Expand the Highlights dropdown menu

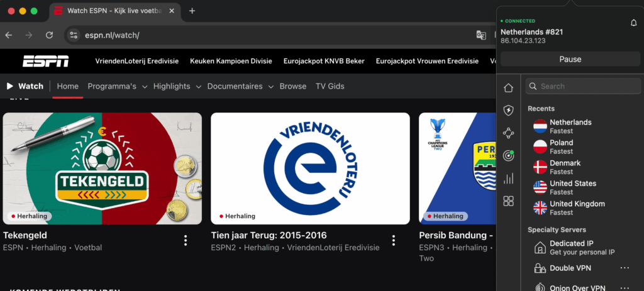point(177,86)
